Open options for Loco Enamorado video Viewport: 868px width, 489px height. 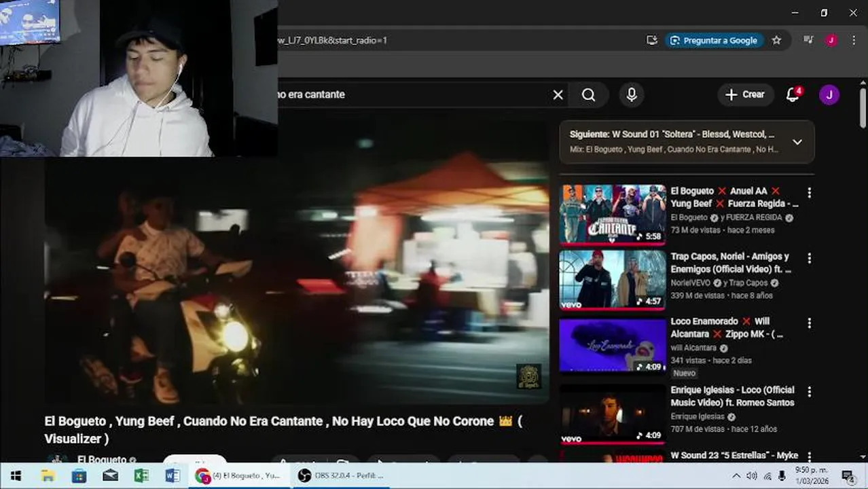(x=809, y=323)
